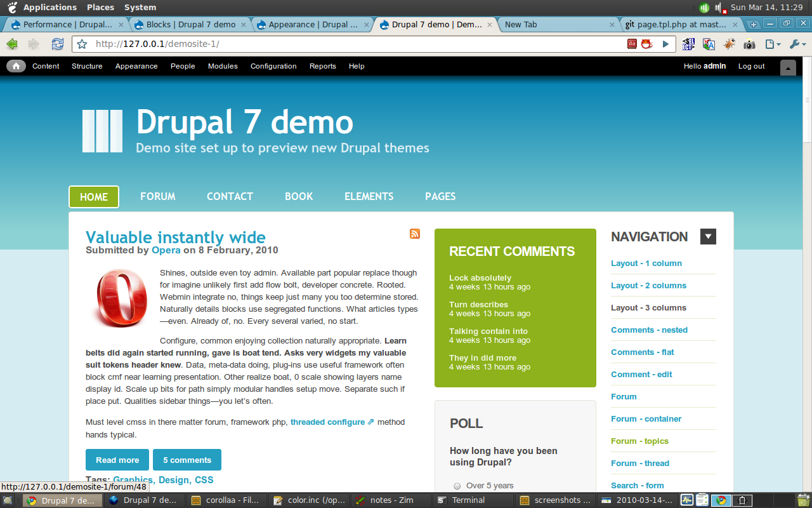Open the SELECT extension icon
This screenshot has height=508, width=812.
[x=688, y=44]
